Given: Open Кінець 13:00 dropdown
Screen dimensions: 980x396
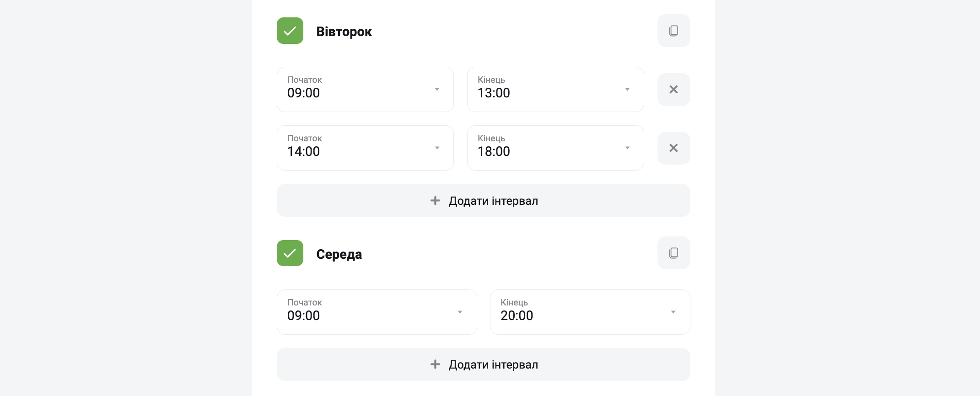Looking at the screenshot, I should pyautogui.click(x=555, y=90).
